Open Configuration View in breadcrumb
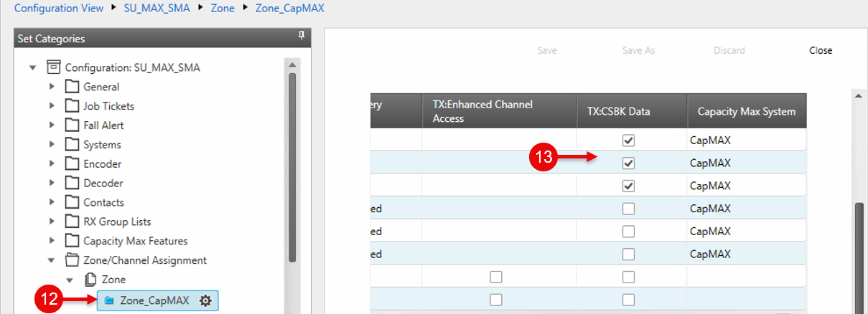This screenshot has height=314, width=868. pyautogui.click(x=57, y=9)
